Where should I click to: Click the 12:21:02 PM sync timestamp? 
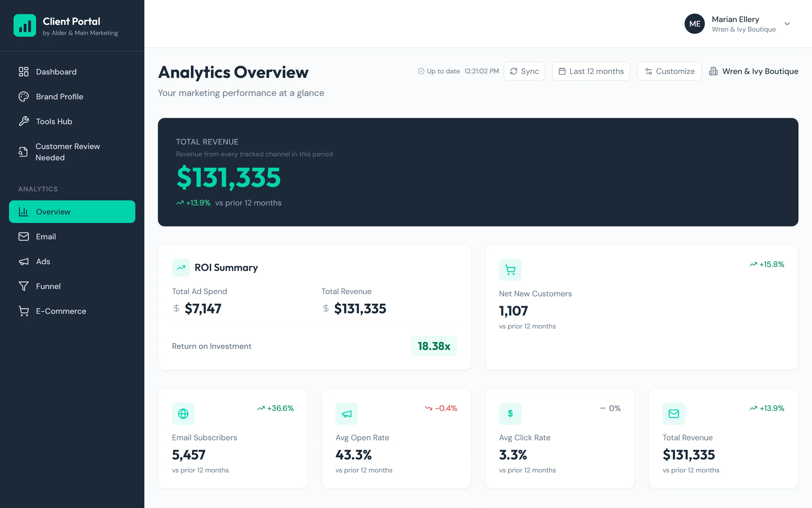point(482,71)
